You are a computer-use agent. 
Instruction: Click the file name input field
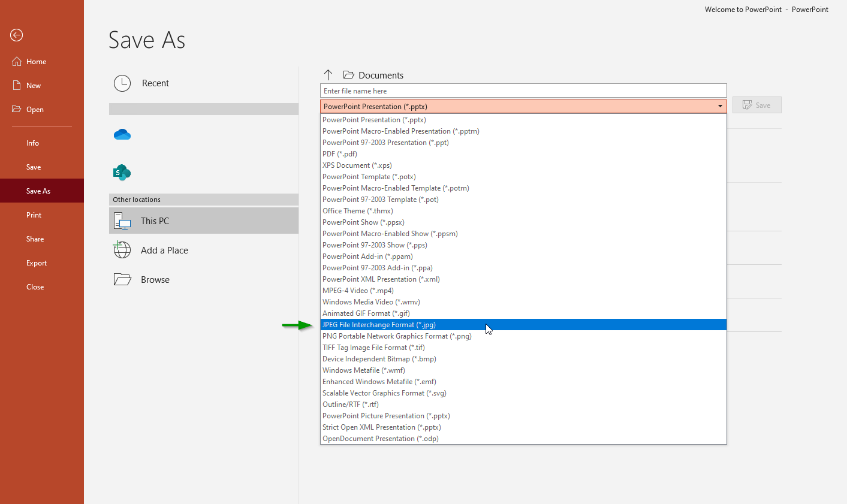(523, 91)
